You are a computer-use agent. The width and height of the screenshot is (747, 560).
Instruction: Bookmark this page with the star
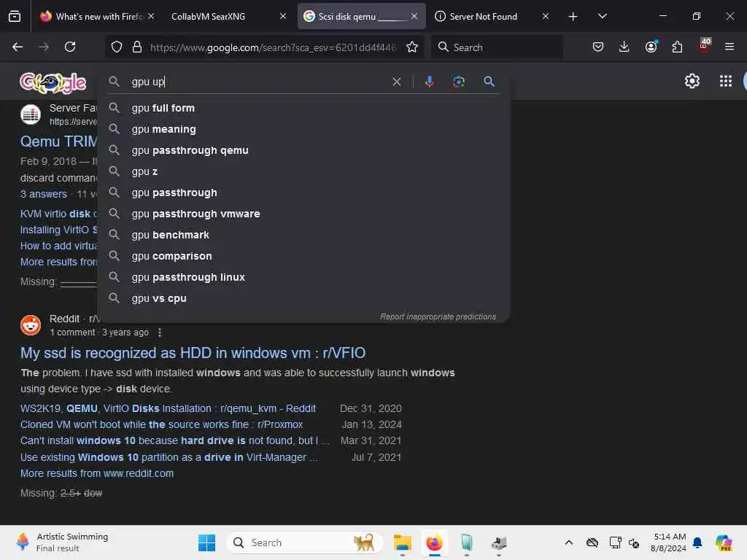(412, 47)
